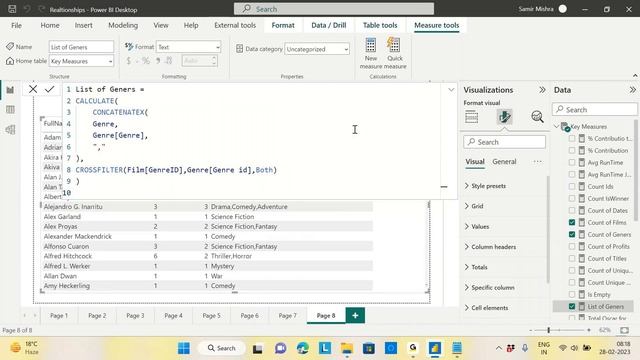This screenshot has width=640, height=360.
Task: Click user account avatar near Samir Mishra
Action: 562,9
